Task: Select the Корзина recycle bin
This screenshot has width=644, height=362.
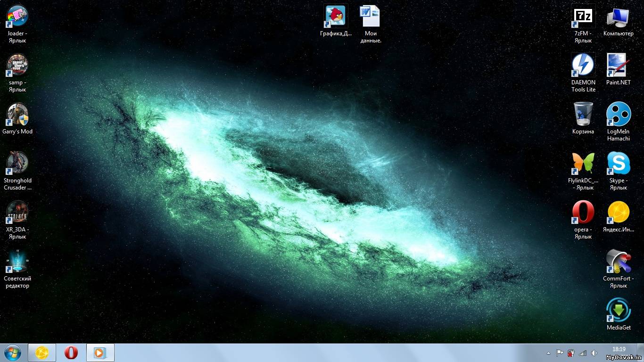Action: pos(583,114)
